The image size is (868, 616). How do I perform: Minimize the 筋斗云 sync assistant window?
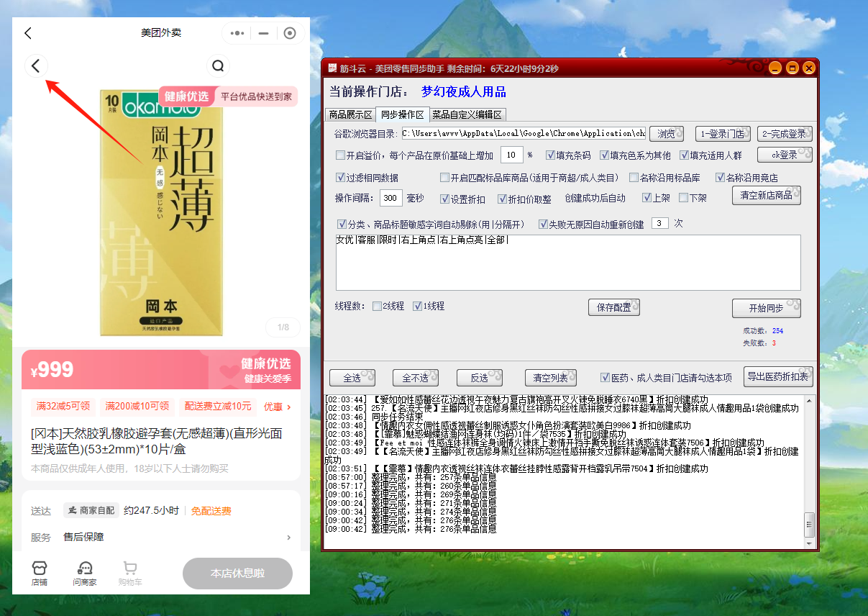[775, 68]
